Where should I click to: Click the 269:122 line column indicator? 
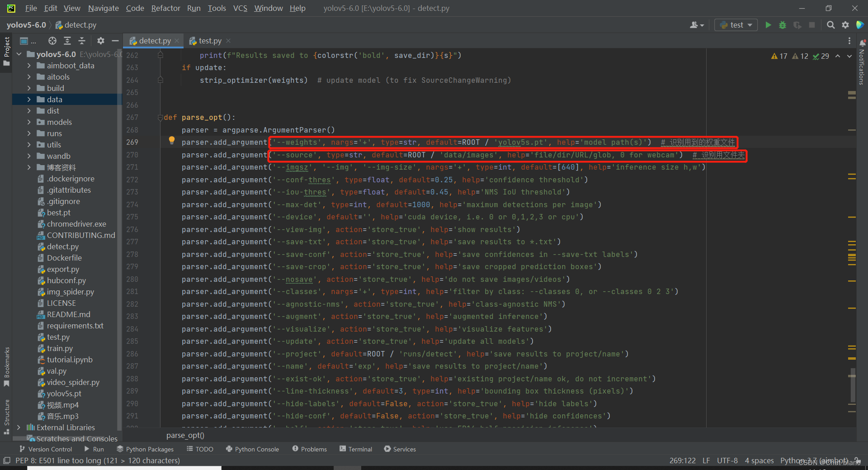click(682, 461)
